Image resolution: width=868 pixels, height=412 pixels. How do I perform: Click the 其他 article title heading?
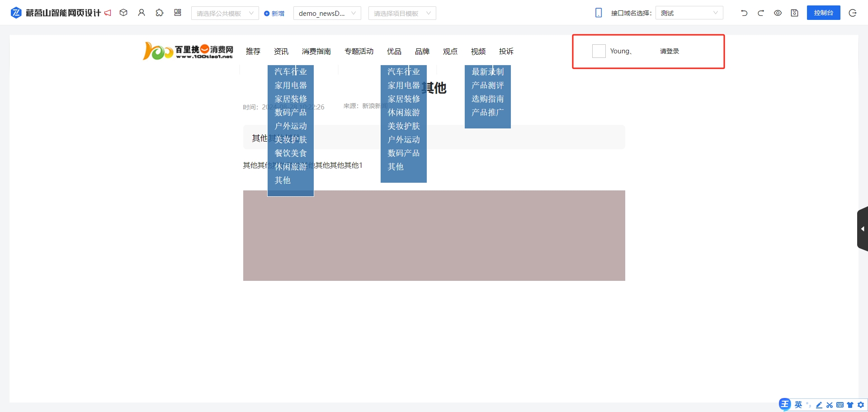tap(434, 88)
